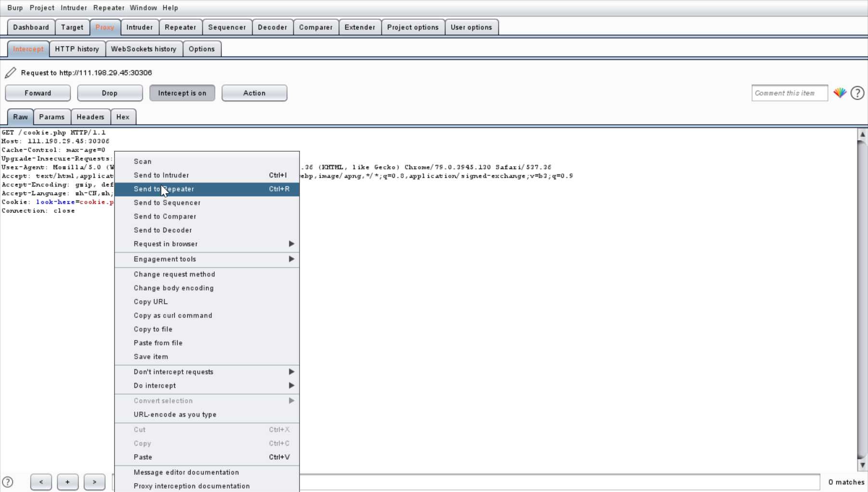Toggle the Intercept is on button
Image resolution: width=868 pixels, height=492 pixels.
(182, 93)
